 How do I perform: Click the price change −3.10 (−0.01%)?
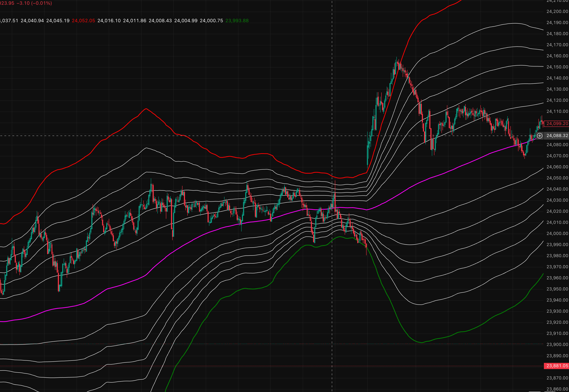pos(34,3)
